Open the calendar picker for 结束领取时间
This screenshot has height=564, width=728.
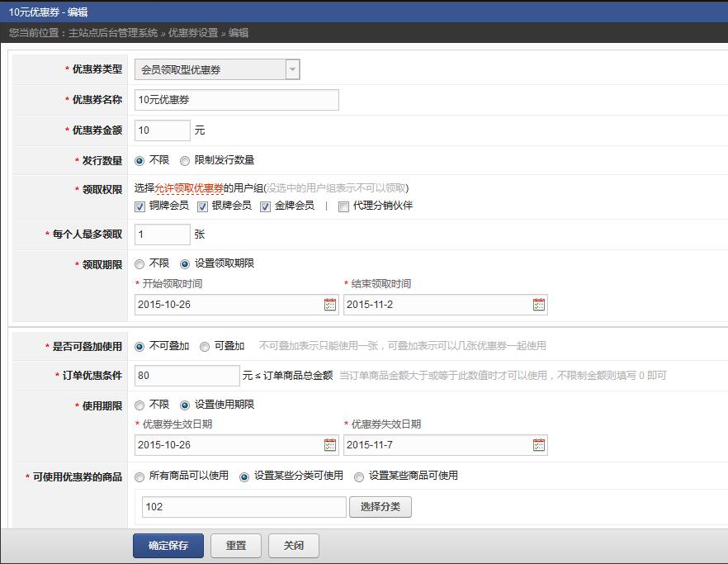(538, 305)
